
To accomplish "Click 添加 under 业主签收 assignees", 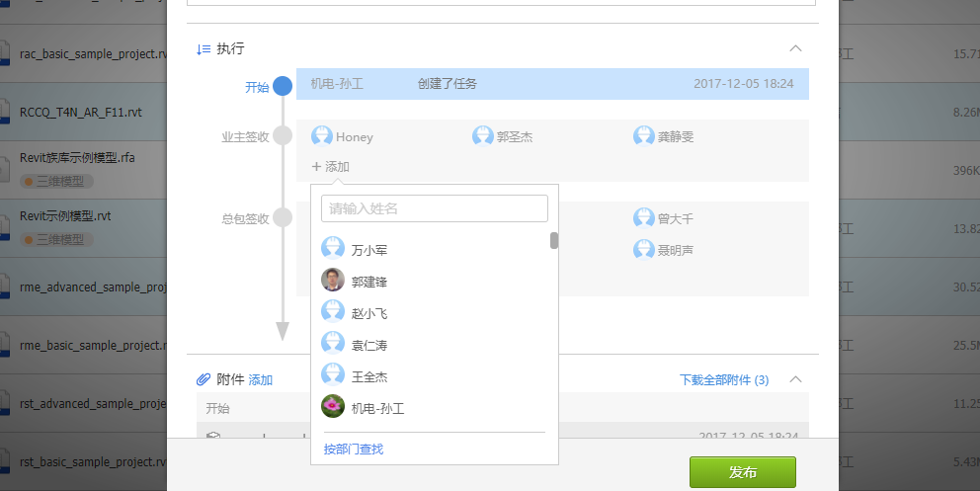I will click(330, 167).
